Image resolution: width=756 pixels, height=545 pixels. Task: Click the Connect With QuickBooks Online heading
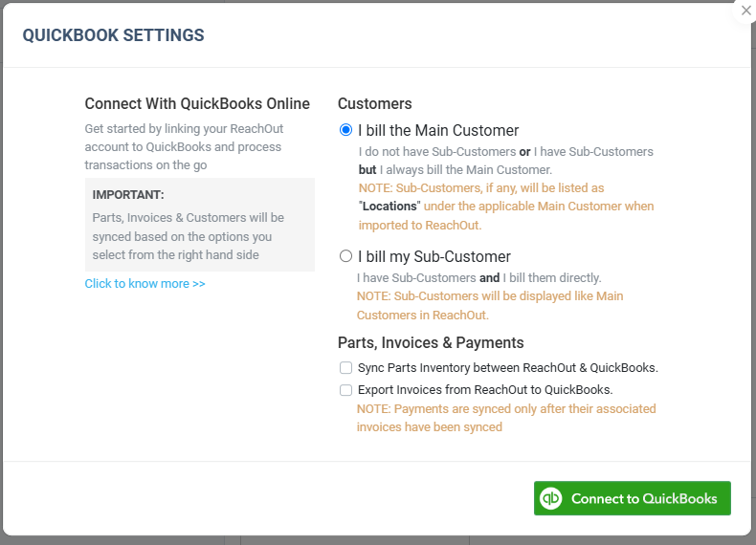(197, 103)
